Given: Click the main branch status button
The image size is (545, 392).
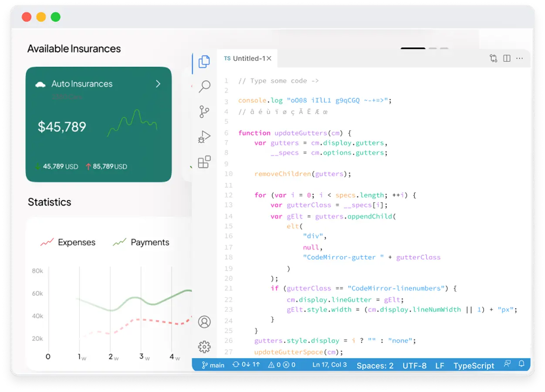Looking at the screenshot, I should pyautogui.click(x=213, y=365).
